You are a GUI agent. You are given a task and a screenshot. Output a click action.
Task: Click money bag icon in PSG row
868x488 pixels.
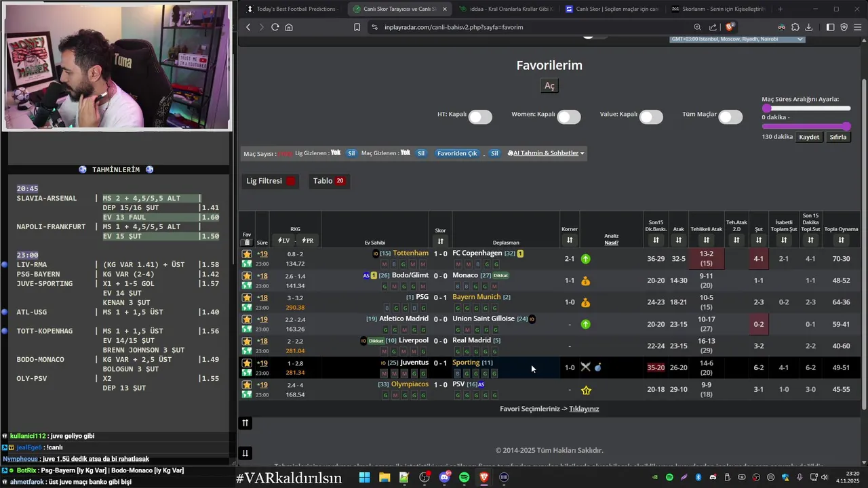pos(586,302)
